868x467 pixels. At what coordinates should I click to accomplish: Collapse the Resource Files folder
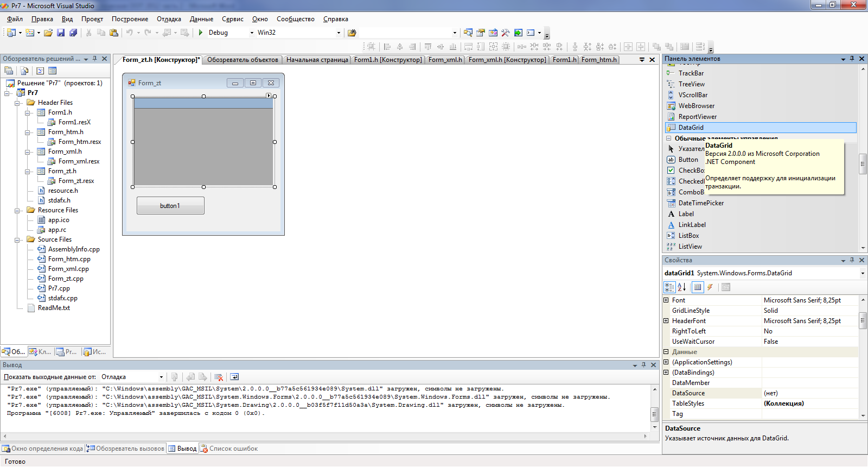[17, 210]
